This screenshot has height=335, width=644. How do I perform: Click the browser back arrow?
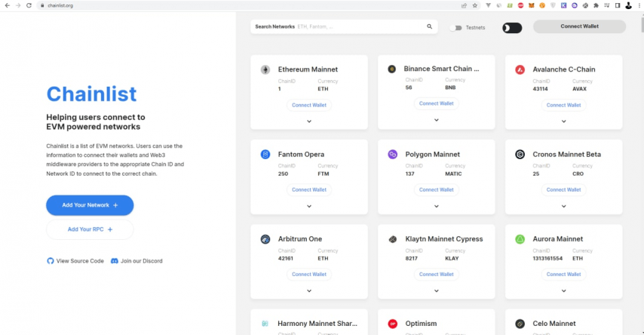(7, 5)
